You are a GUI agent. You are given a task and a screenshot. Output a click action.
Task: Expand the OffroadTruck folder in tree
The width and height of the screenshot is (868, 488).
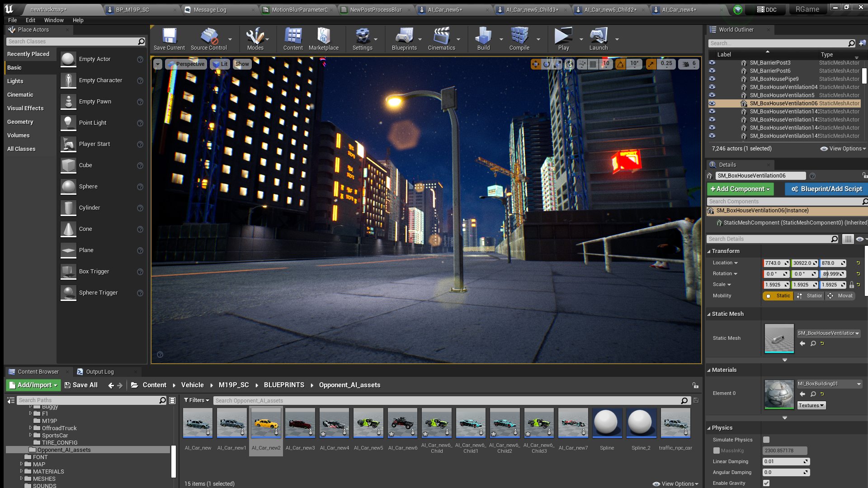click(30, 428)
